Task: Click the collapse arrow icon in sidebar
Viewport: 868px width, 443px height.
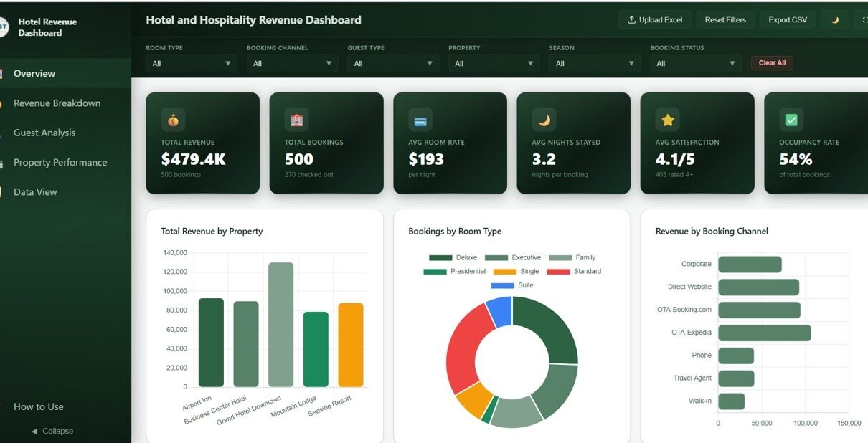Action: coord(34,432)
